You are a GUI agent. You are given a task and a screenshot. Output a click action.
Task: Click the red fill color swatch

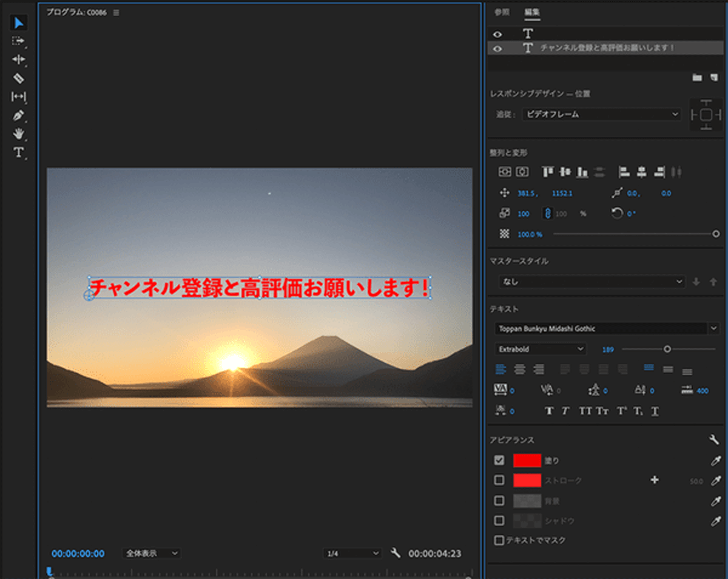[527, 461]
